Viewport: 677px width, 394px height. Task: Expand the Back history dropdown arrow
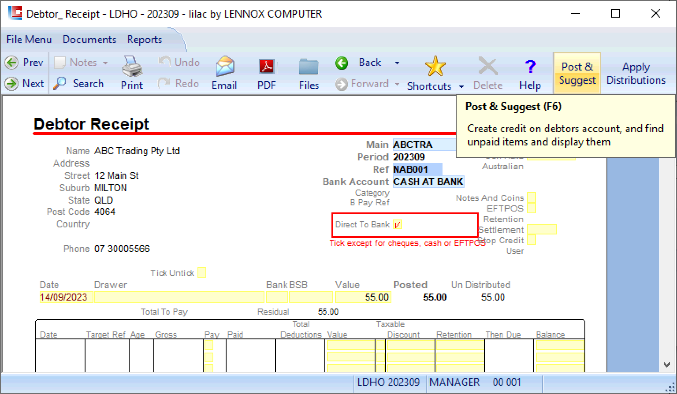coord(397,63)
